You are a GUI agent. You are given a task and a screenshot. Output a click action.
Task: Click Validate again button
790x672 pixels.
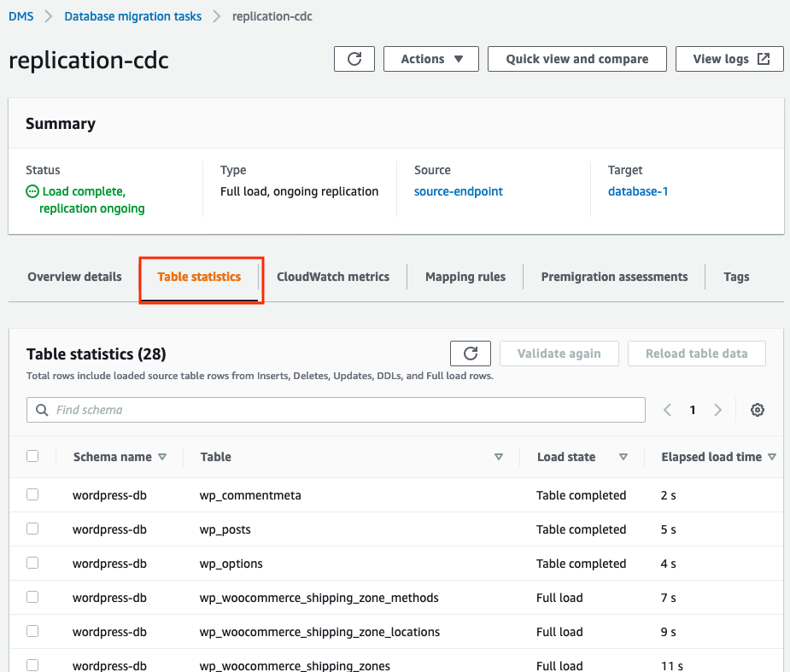point(559,354)
